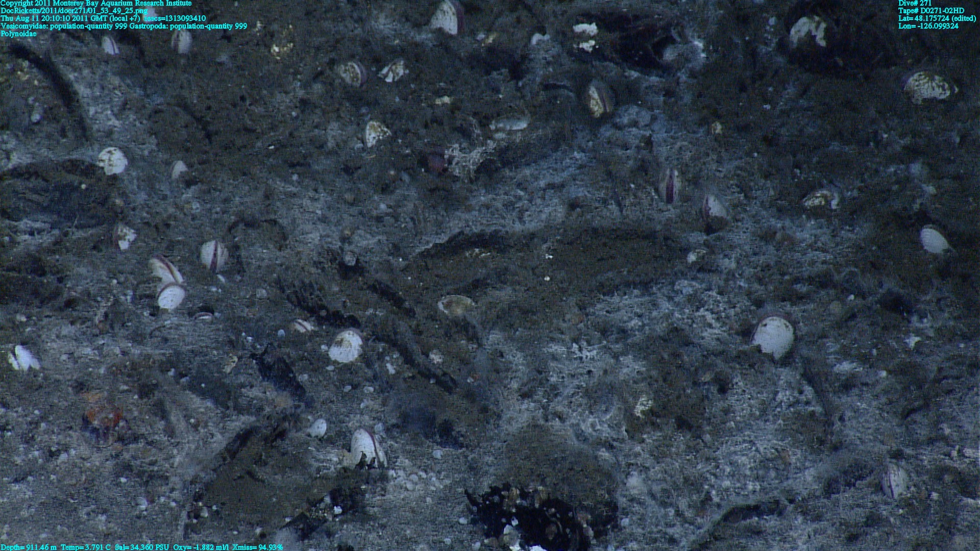Click the Copyright 2011 MBARI text line
The image size is (980, 551).
[x=96, y=3]
